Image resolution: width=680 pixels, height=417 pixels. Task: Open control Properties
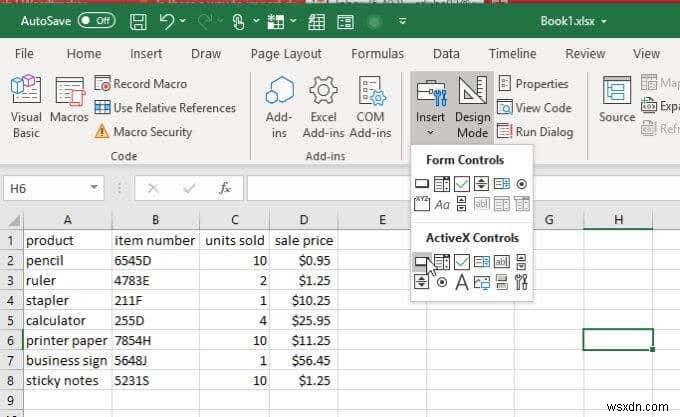533,84
